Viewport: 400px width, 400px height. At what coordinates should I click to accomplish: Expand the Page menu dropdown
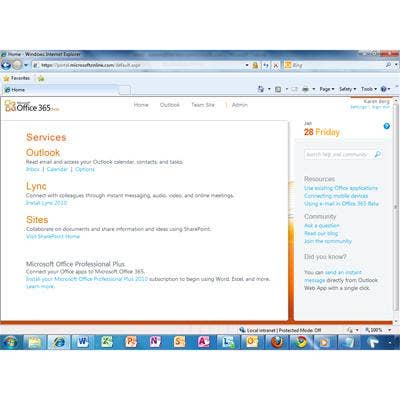point(327,89)
